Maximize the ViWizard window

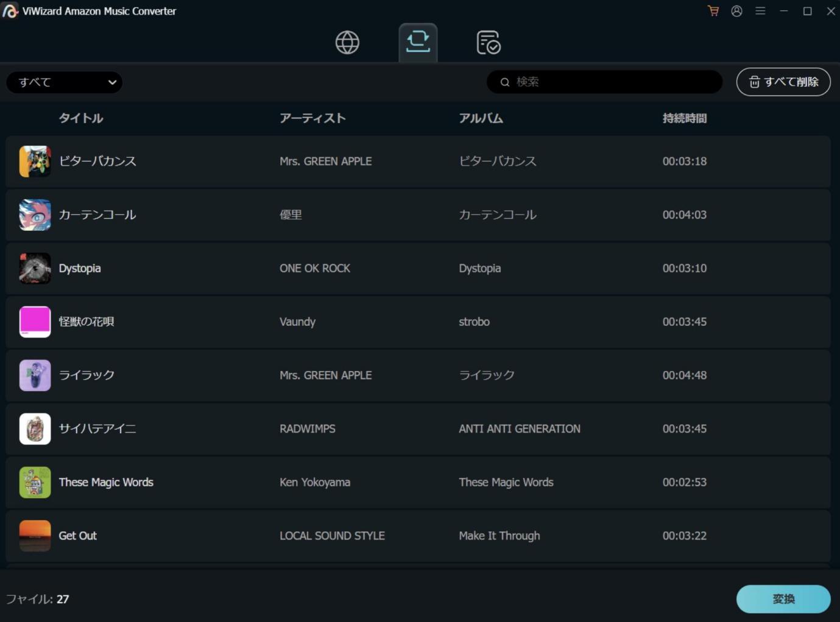(x=808, y=11)
